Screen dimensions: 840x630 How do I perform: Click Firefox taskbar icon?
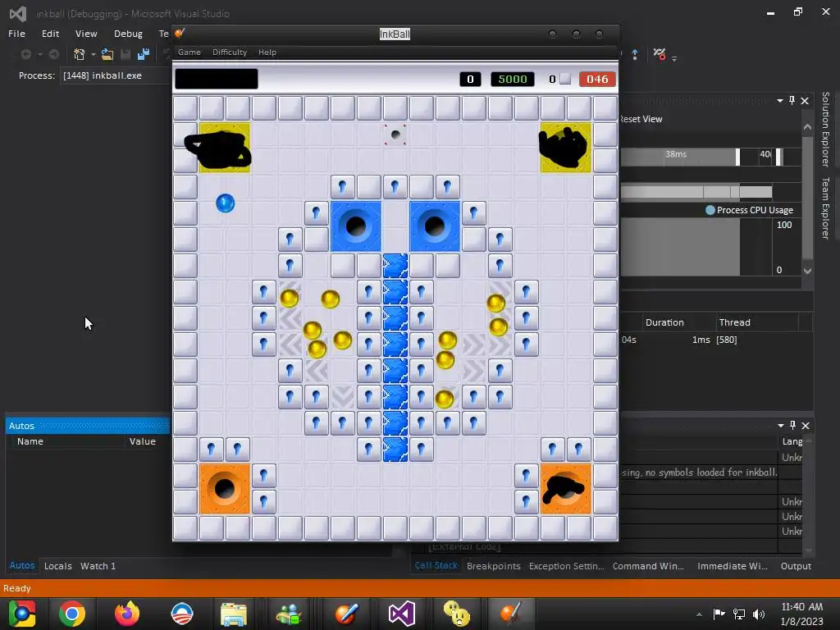pos(127,614)
